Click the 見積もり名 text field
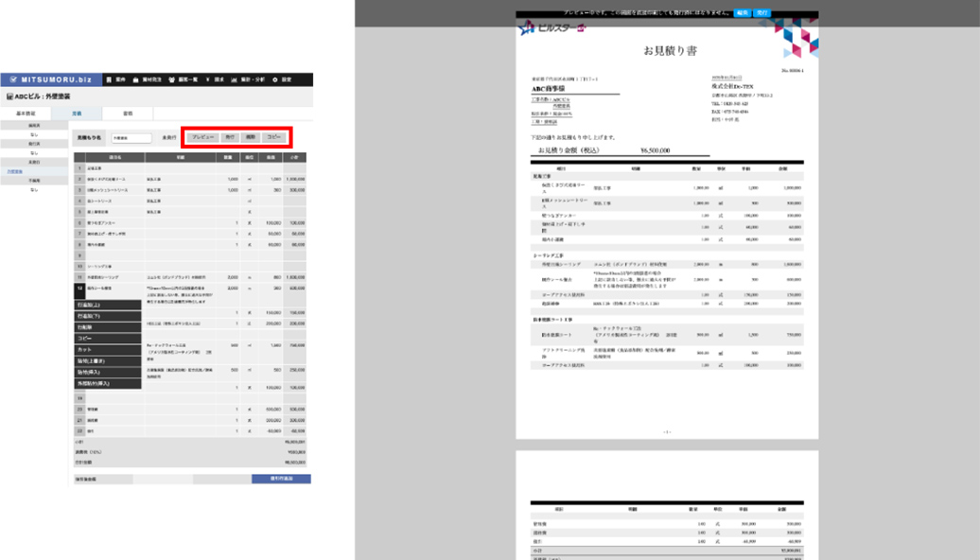 pyautogui.click(x=131, y=138)
